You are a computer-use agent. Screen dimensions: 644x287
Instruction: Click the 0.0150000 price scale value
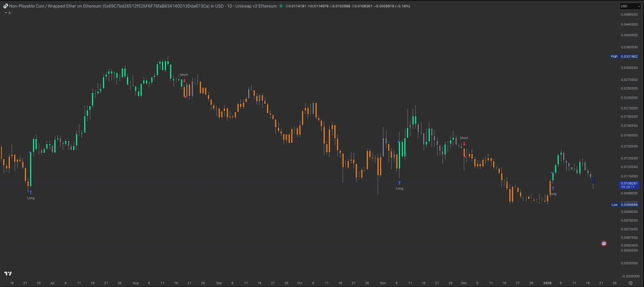click(629, 146)
